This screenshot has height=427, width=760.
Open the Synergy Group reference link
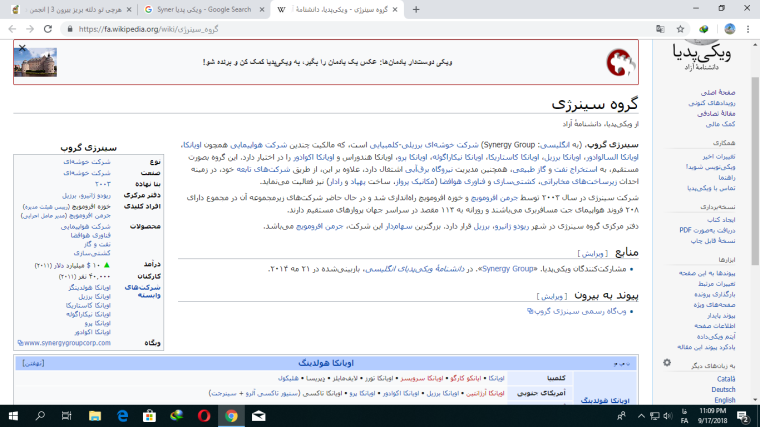tap(507, 269)
